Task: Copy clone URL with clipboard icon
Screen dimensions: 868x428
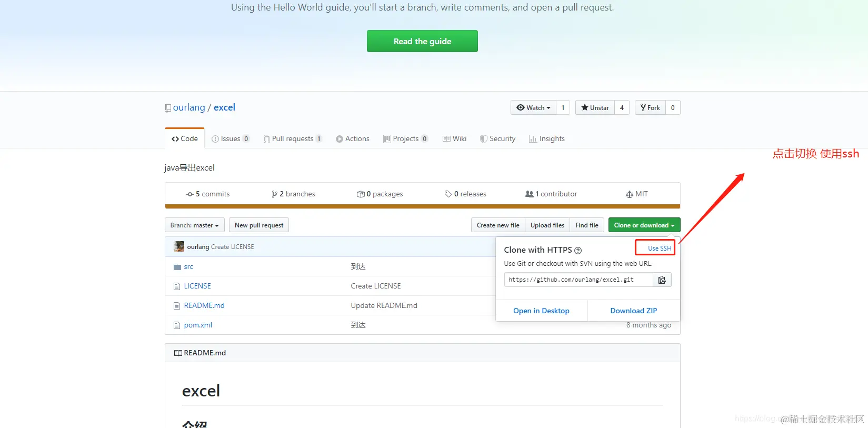Action: tap(662, 280)
